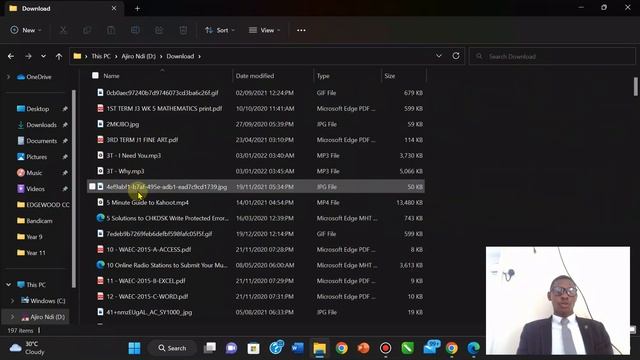Click the weather widget showing Cloudy
The width and height of the screenshot is (640, 360).
27,348
